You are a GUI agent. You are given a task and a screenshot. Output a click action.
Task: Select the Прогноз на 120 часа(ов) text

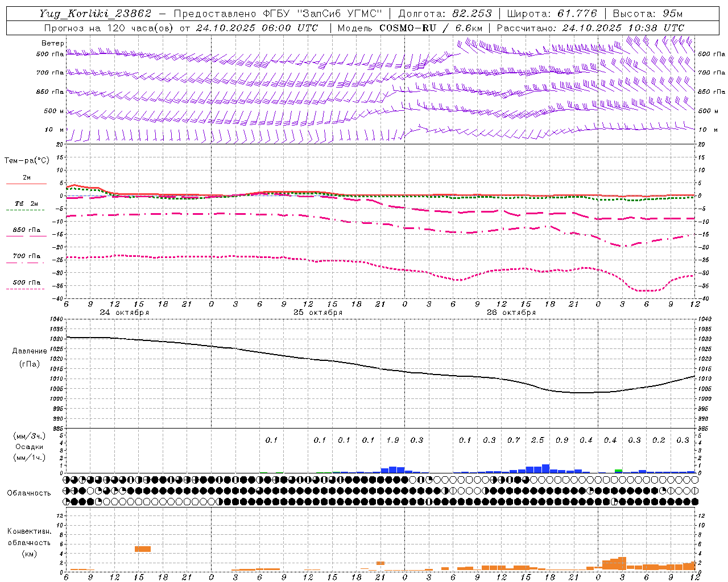pos(109,28)
